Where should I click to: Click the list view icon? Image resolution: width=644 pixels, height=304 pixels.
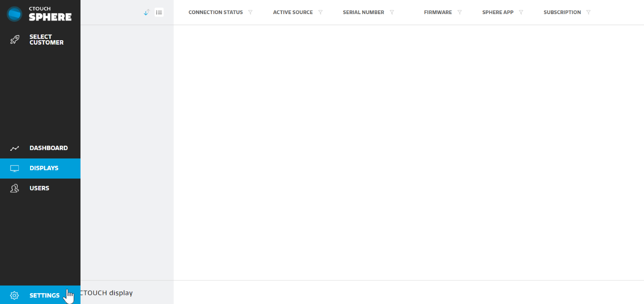(159, 12)
